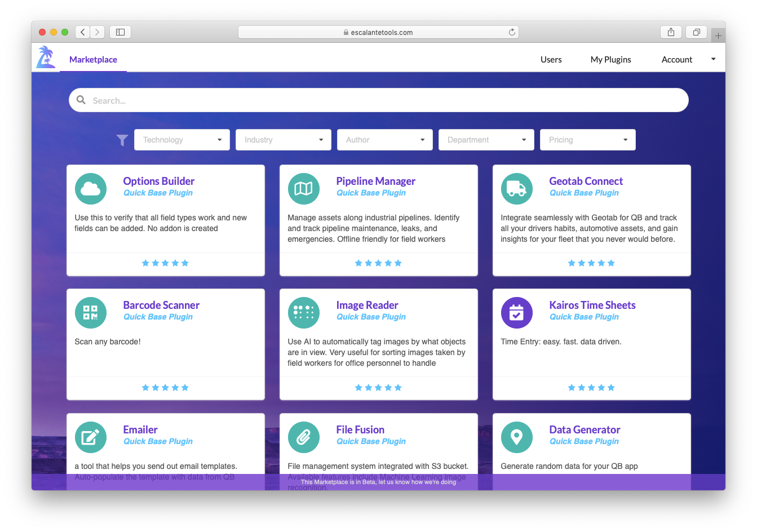Click the Options Builder cloud icon

(x=91, y=189)
